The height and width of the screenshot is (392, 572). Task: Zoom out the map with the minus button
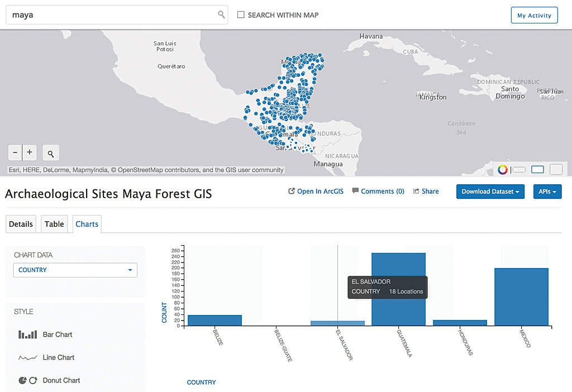point(15,152)
